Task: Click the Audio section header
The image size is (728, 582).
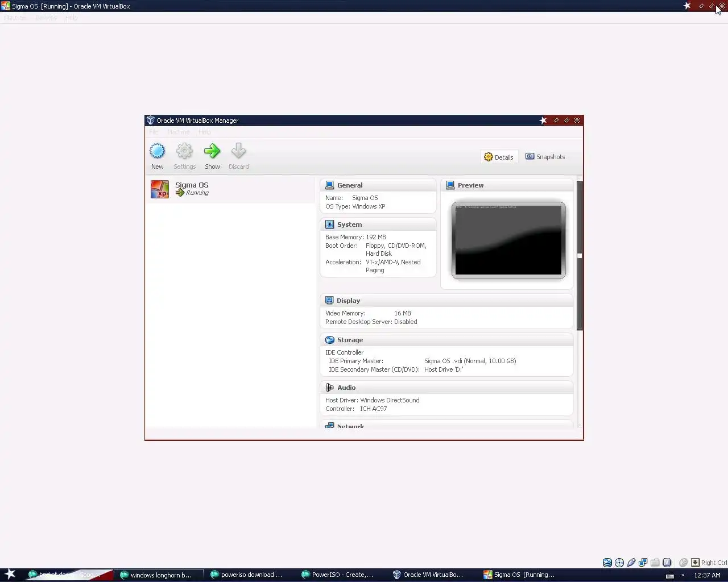Action: (446, 388)
